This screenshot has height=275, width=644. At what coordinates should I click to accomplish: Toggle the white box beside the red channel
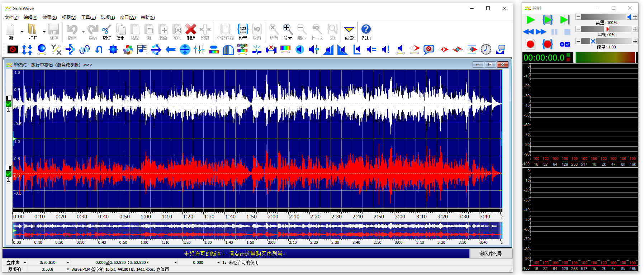(9, 167)
